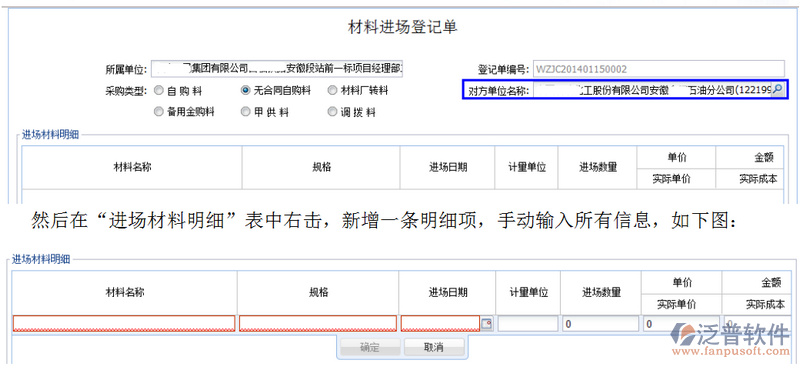Open the calendar icon next to 进场日期
Image resolution: width=800 pixels, height=367 pixels.
(x=487, y=323)
